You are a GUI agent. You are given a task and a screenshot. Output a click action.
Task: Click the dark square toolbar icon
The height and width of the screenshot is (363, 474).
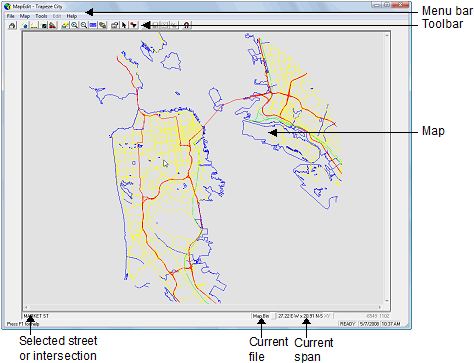44,25
